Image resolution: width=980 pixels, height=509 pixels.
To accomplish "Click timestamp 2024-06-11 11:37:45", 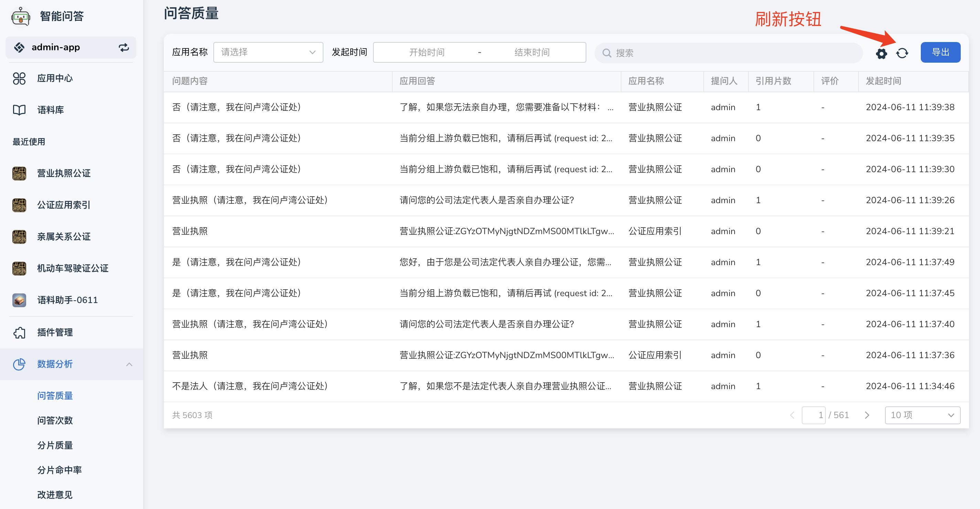I will 910,293.
